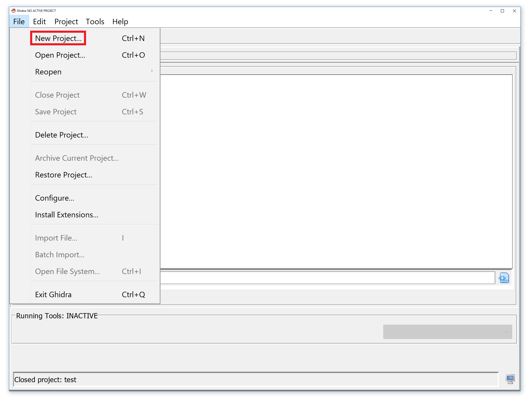532x402 pixels.
Task: Open the Edit menu
Action: click(x=39, y=22)
